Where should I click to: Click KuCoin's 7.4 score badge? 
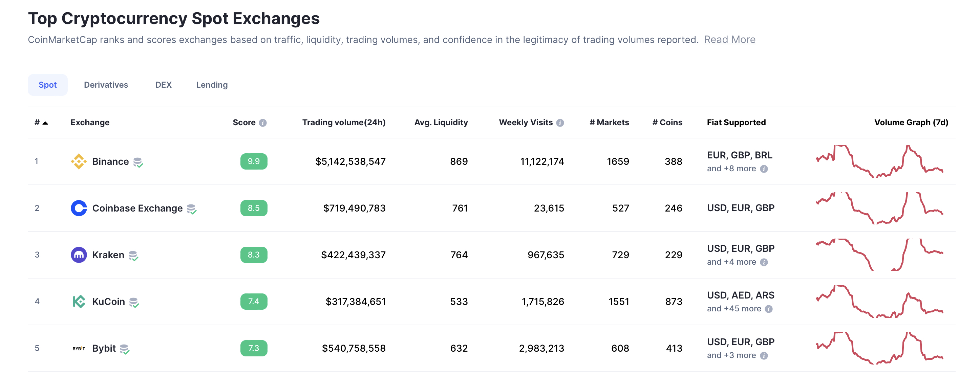coord(254,302)
